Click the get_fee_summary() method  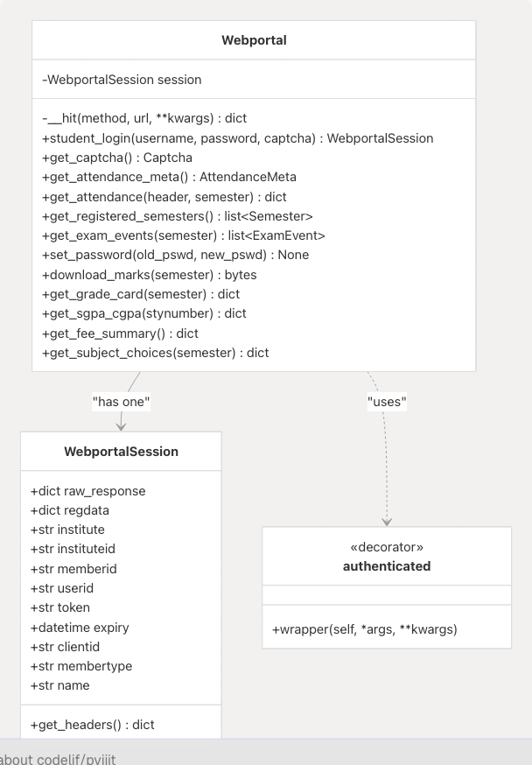[120, 333]
